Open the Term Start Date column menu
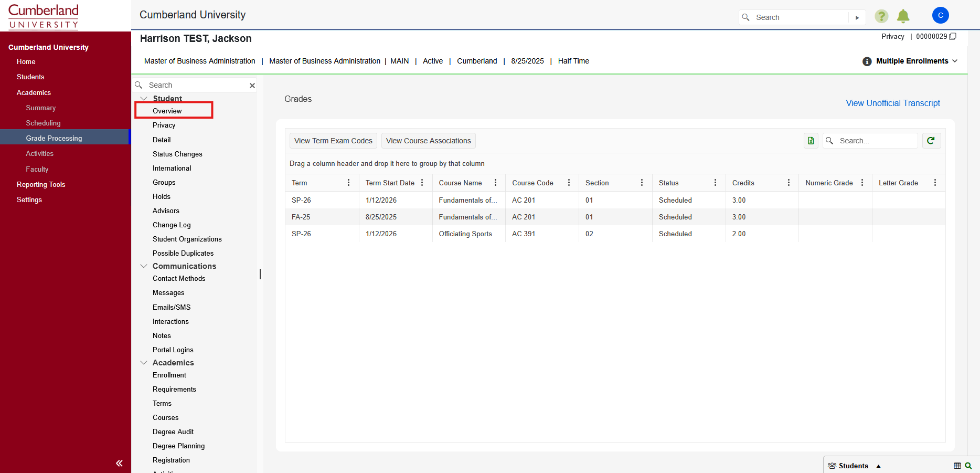980x473 pixels. (x=422, y=183)
